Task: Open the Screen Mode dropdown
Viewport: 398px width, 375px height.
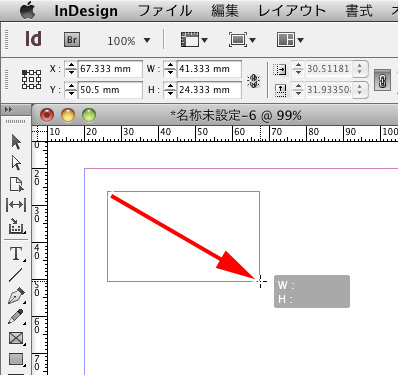Action: pos(242,40)
